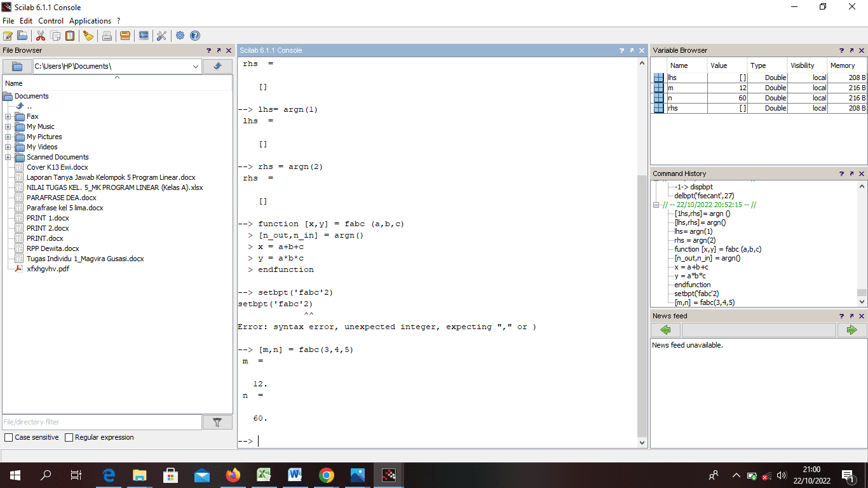Select file PARAFRASE DEA.docx
868x488 pixels.
(62, 198)
